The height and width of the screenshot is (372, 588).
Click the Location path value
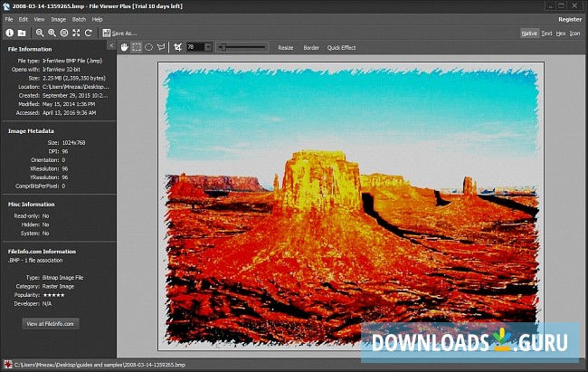pos(75,87)
